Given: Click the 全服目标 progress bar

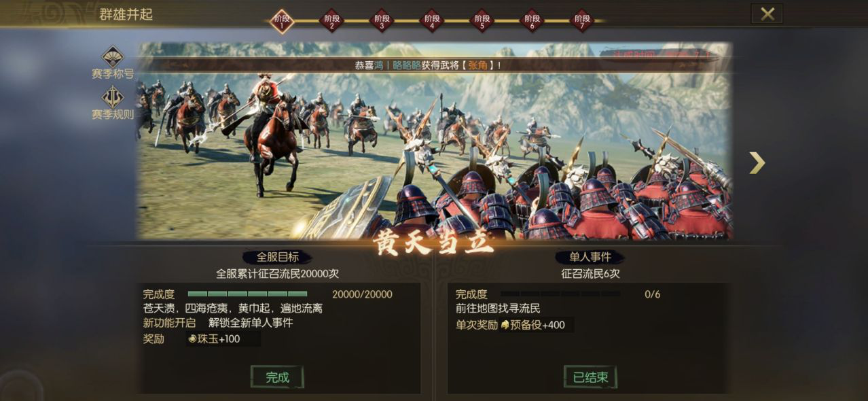Looking at the screenshot, I should 247,294.
